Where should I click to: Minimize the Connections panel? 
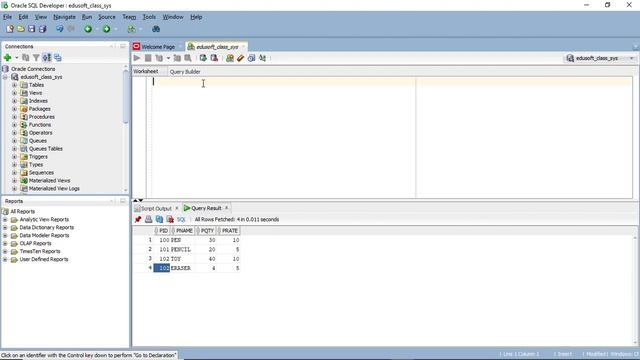(x=111, y=46)
